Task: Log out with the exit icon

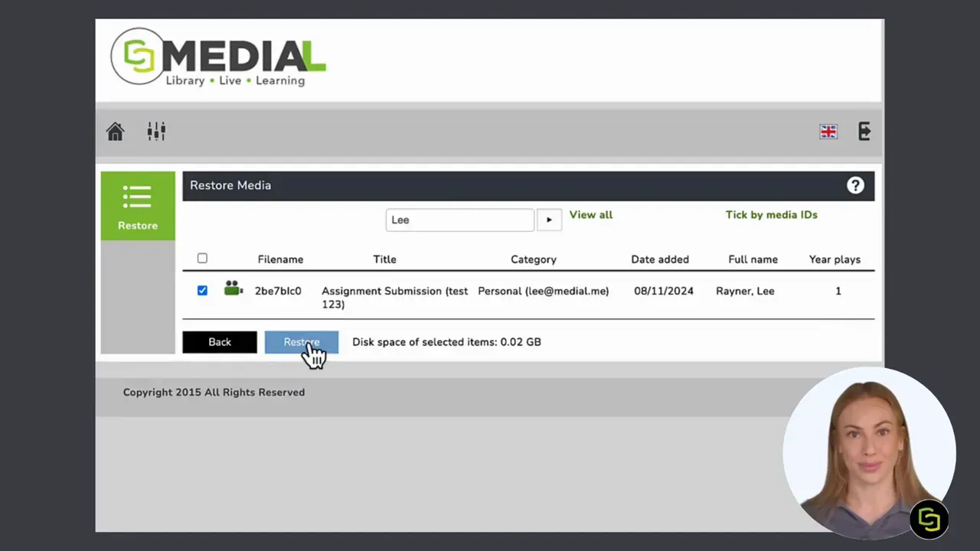Action: pos(864,132)
